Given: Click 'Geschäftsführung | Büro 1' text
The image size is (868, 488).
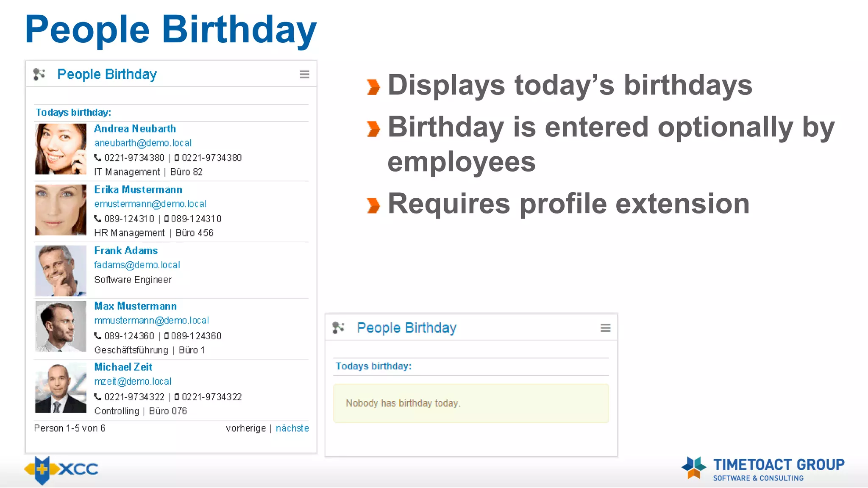Looking at the screenshot, I should tap(150, 350).
